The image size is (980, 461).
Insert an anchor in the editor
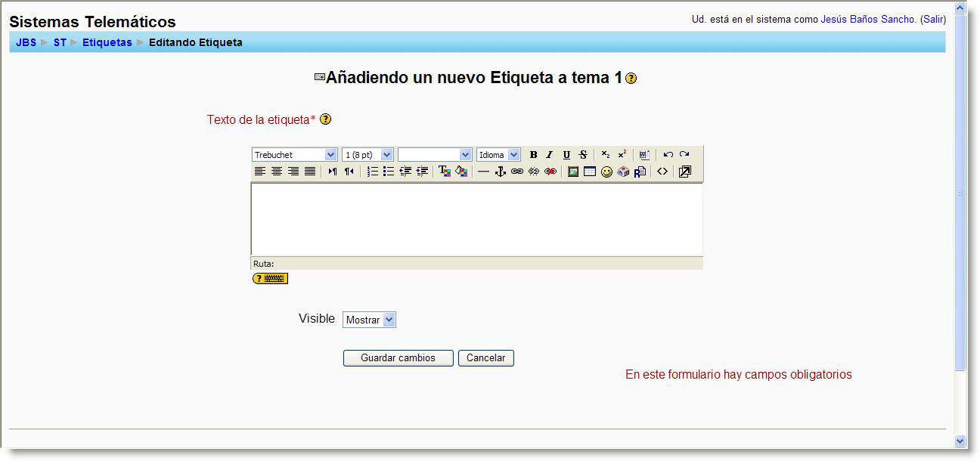click(x=498, y=171)
